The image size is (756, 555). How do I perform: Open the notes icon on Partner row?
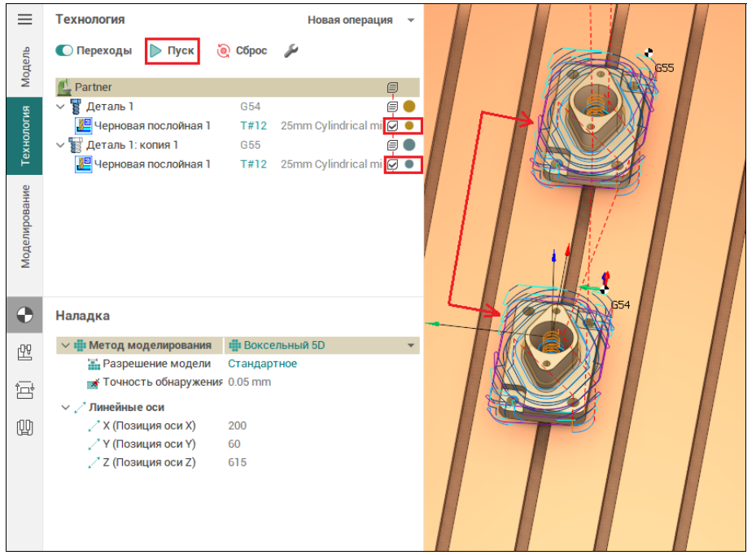point(393,87)
